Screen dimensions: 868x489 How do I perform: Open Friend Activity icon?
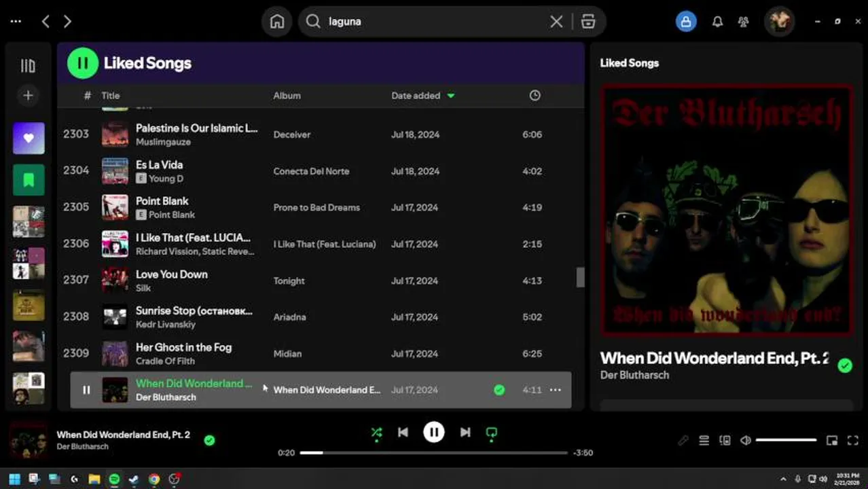pos(743,22)
